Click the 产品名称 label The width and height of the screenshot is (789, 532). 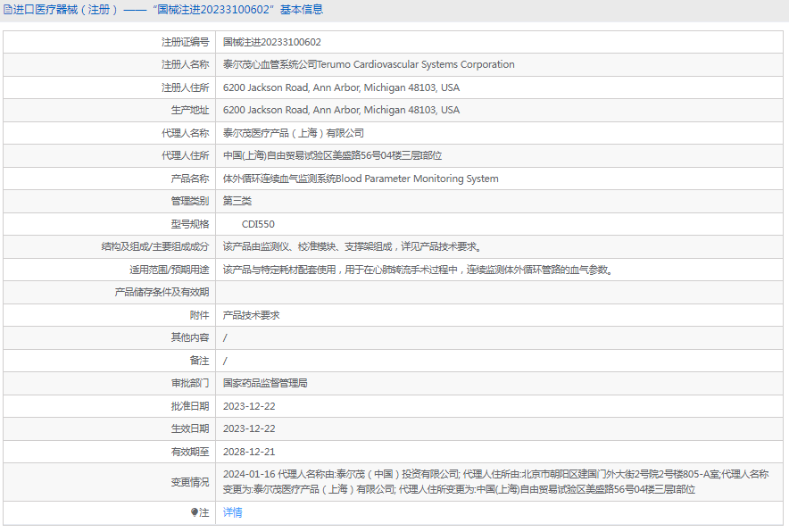[190, 179]
